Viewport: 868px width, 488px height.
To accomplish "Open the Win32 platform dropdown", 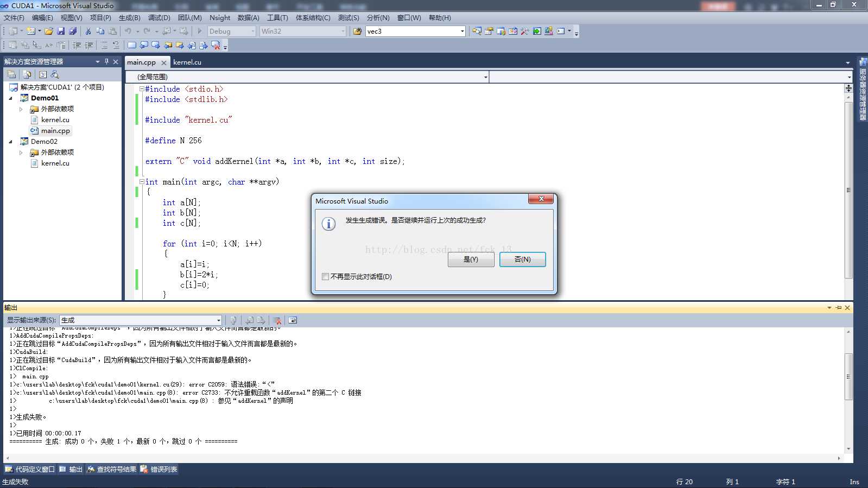I will [x=302, y=31].
